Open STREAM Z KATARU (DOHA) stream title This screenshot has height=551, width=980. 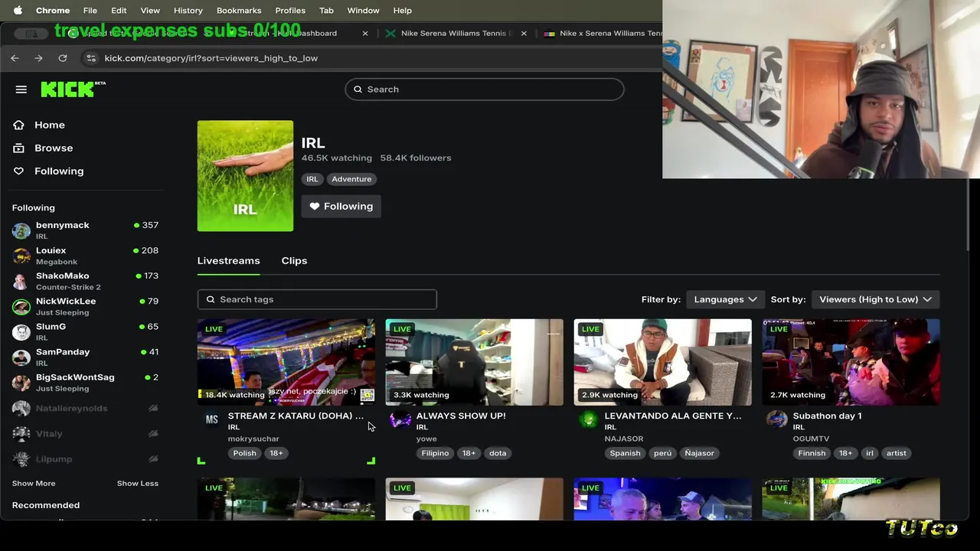coord(296,416)
